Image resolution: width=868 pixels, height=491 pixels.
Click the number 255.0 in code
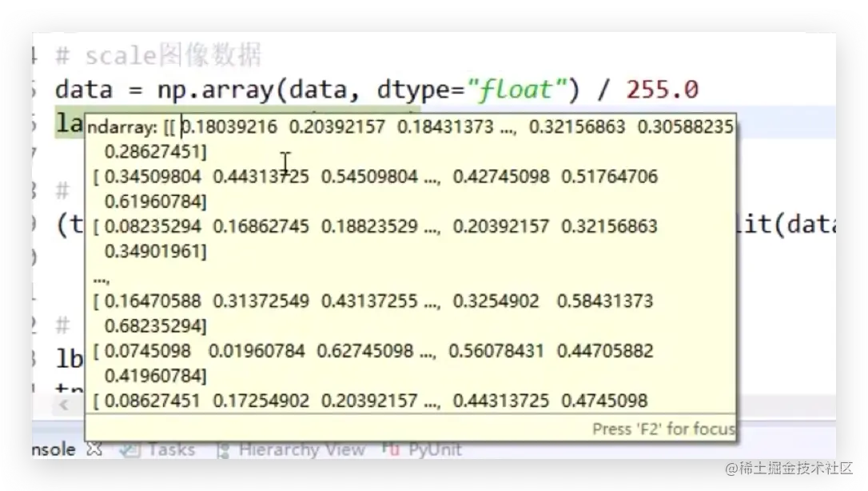pyautogui.click(x=662, y=90)
